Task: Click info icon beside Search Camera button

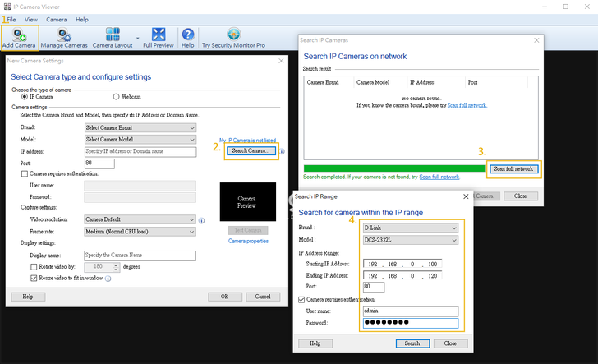Action: [282, 151]
